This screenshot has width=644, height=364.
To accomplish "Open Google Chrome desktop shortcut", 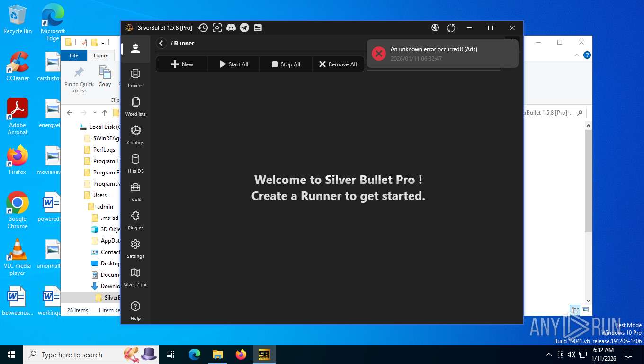I will pos(18,210).
